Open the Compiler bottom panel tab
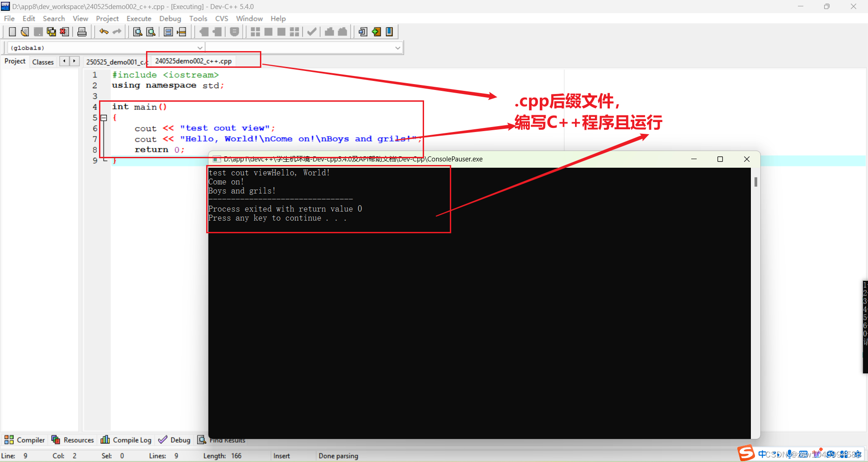 pos(25,440)
